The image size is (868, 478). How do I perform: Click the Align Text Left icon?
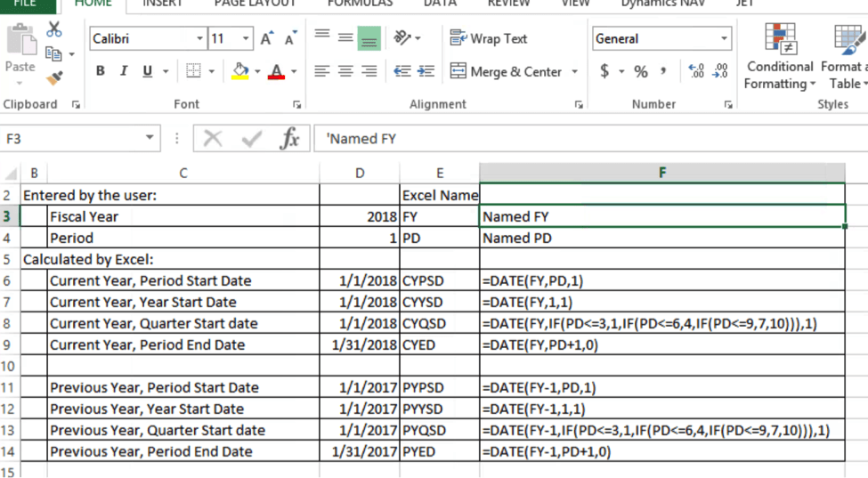321,71
